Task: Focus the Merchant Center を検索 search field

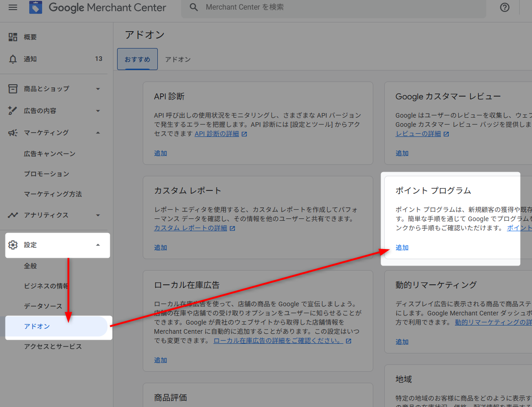Action: pyautogui.click(x=333, y=7)
